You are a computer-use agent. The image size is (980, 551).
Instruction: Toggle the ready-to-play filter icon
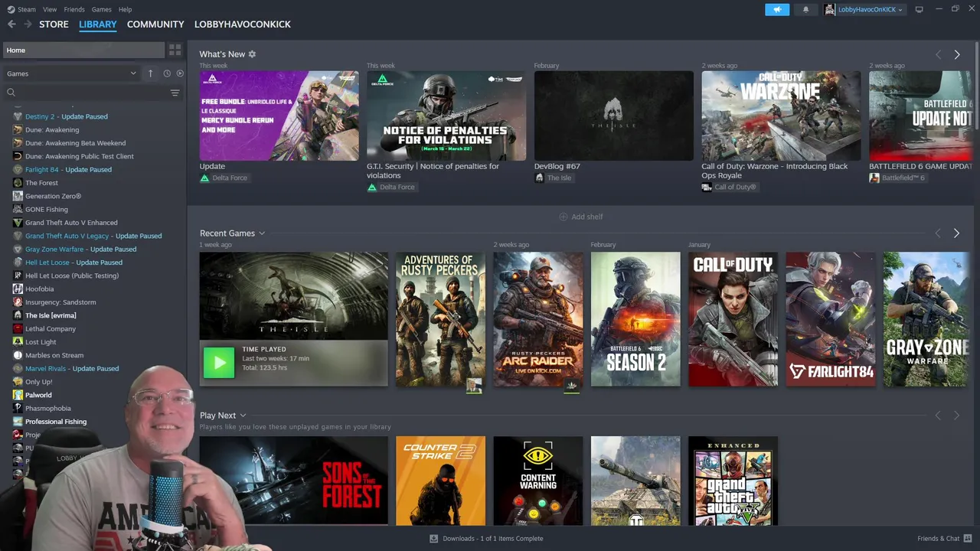[180, 73]
